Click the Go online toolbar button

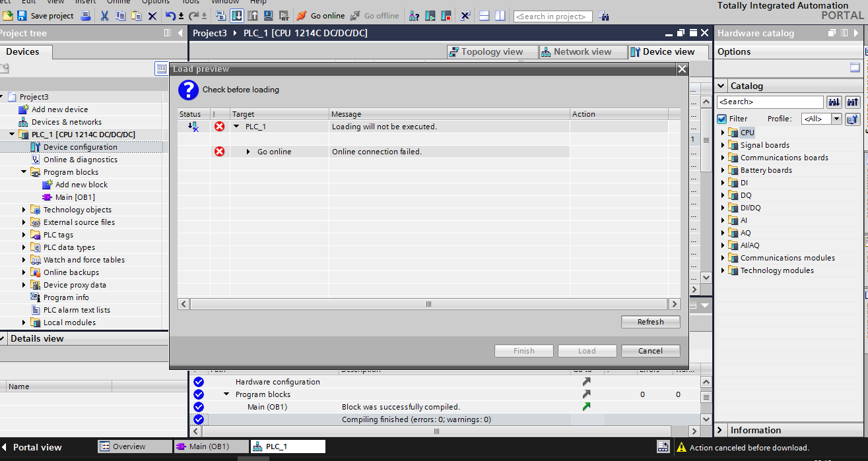pyautogui.click(x=320, y=16)
